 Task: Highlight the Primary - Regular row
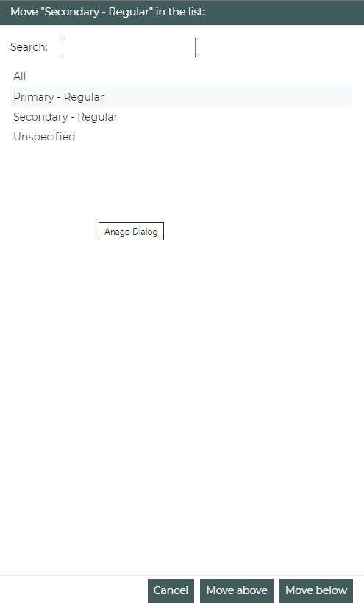tap(181, 97)
